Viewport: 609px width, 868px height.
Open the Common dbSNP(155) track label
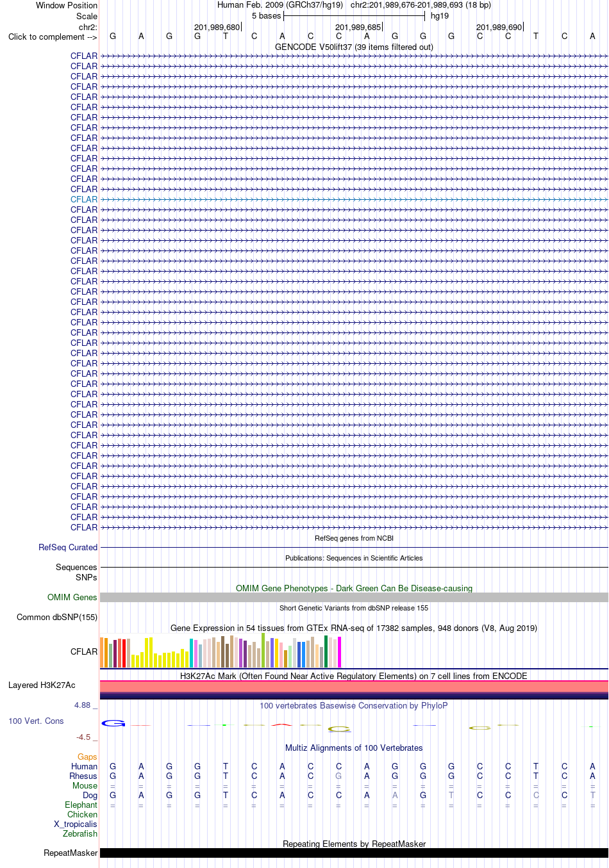57,617
